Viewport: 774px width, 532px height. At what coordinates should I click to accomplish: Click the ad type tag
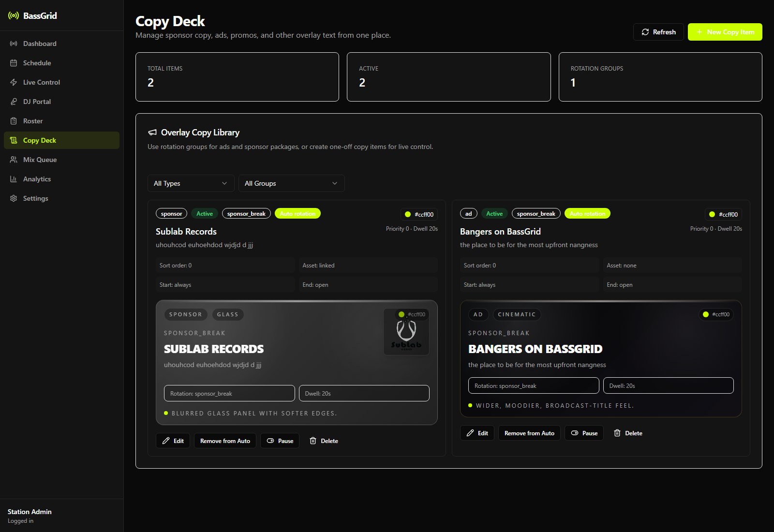pos(469,213)
